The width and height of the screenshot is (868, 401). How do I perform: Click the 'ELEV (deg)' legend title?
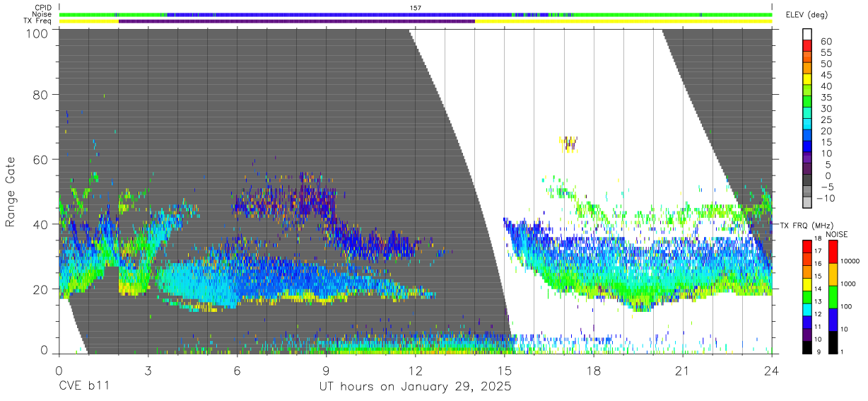[x=807, y=15]
